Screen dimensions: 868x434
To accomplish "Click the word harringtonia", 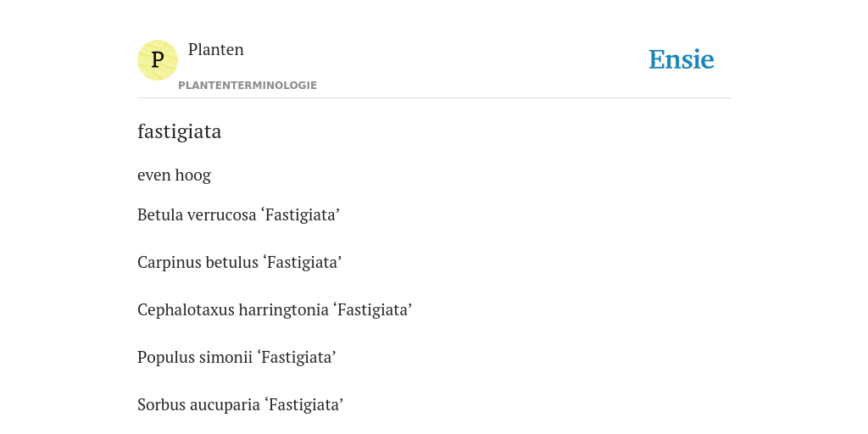I will coord(284,310).
